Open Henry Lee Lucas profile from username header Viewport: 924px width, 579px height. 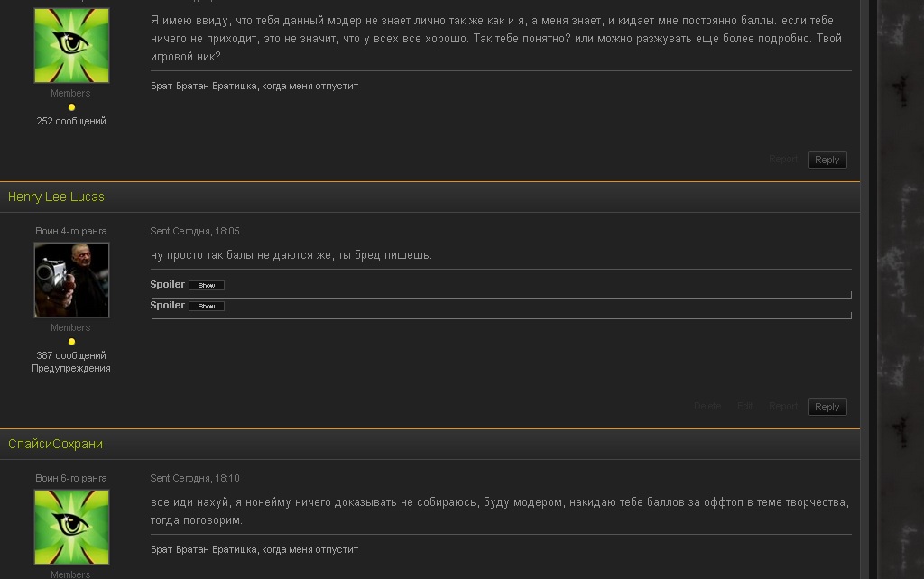[x=56, y=197]
